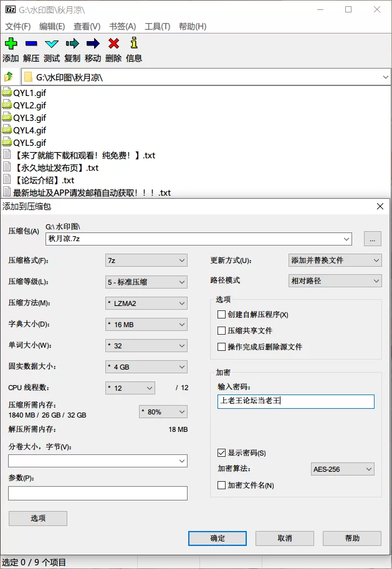
Task: Click the Copy (复制) toolbar icon
Action: 72,44
